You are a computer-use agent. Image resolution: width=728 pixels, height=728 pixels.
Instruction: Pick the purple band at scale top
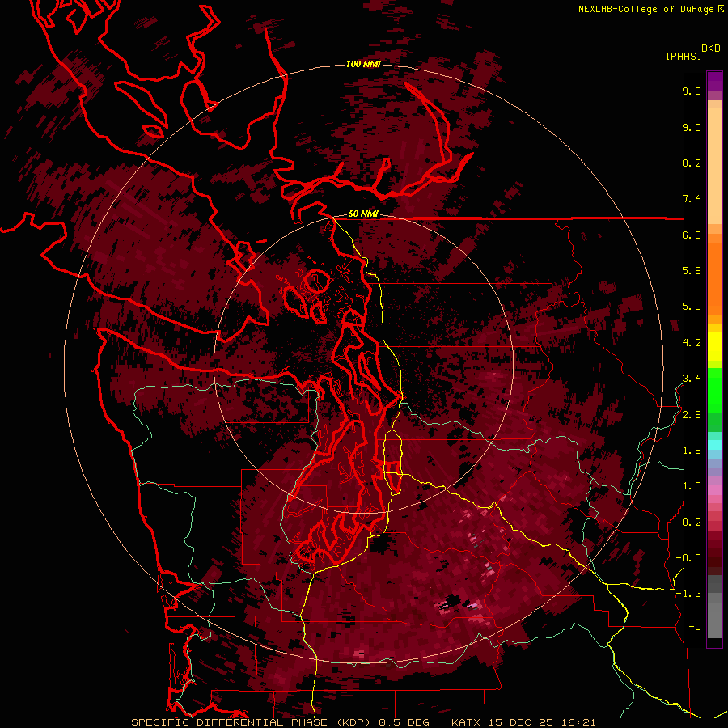(714, 81)
